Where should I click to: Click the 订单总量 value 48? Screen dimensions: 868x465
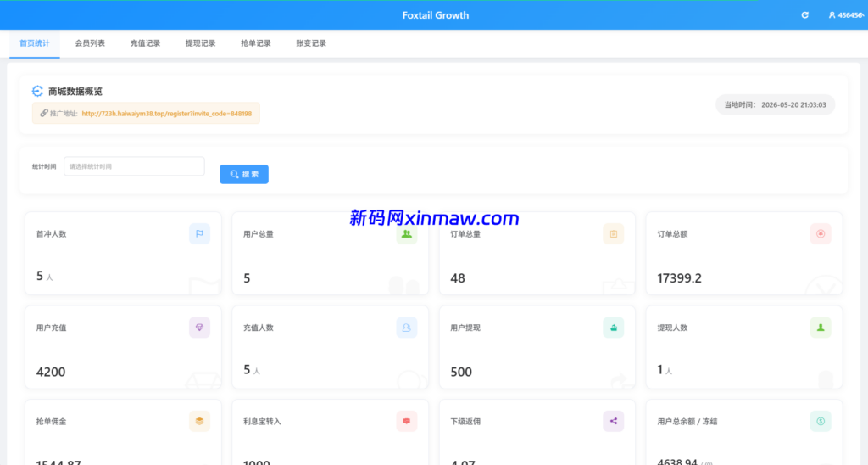(x=458, y=278)
